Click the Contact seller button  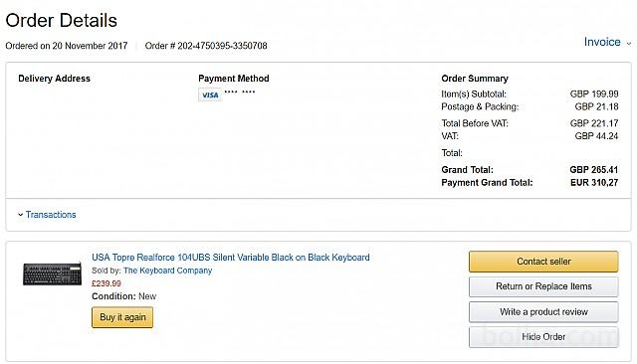point(543,262)
